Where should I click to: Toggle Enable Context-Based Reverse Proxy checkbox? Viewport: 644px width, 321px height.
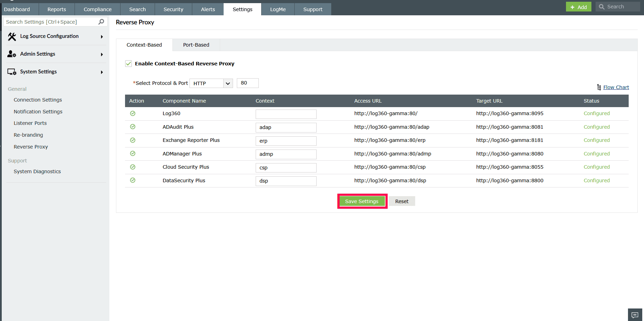coord(129,64)
